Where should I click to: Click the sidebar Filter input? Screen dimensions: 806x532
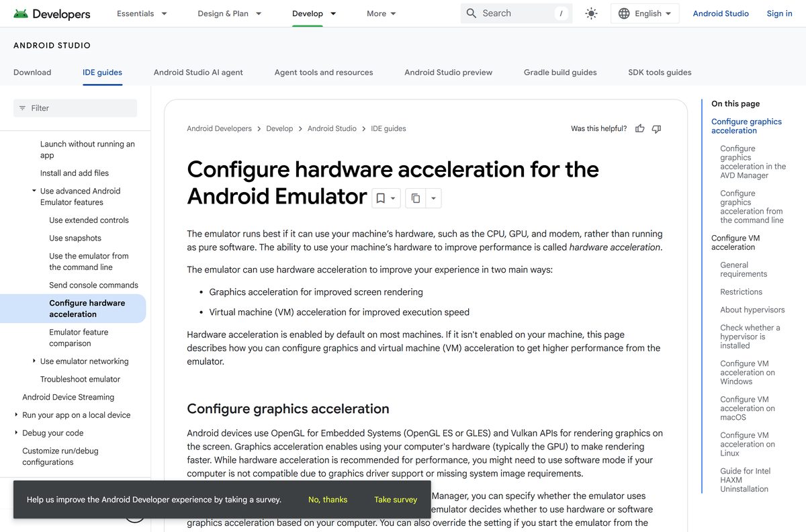(x=75, y=108)
